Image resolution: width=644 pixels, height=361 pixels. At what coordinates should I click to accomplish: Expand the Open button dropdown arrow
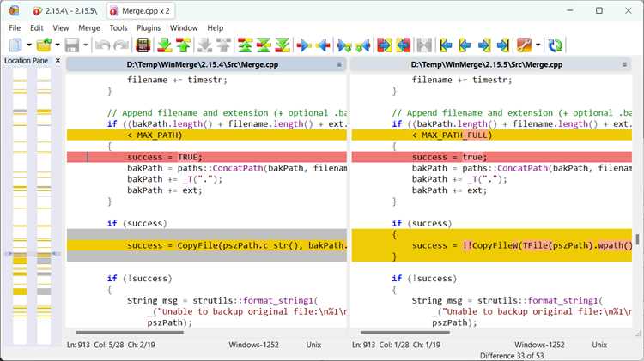(x=58, y=45)
